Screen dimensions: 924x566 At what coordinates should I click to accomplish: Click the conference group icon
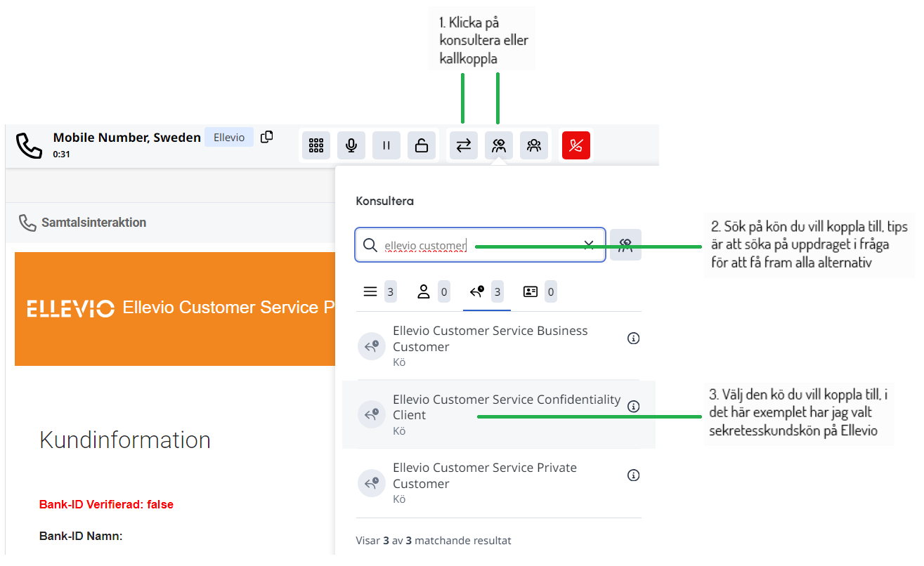534,145
